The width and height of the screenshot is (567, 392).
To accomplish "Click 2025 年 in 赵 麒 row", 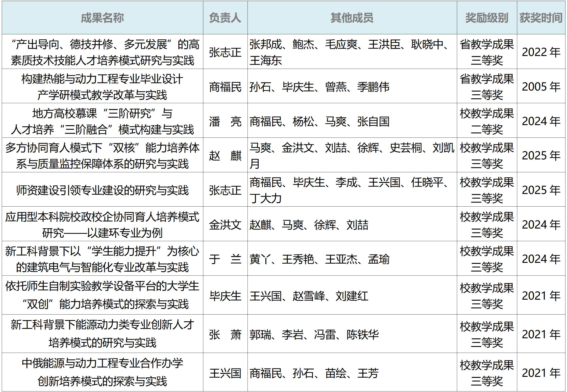I will pyautogui.click(x=541, y=156).
